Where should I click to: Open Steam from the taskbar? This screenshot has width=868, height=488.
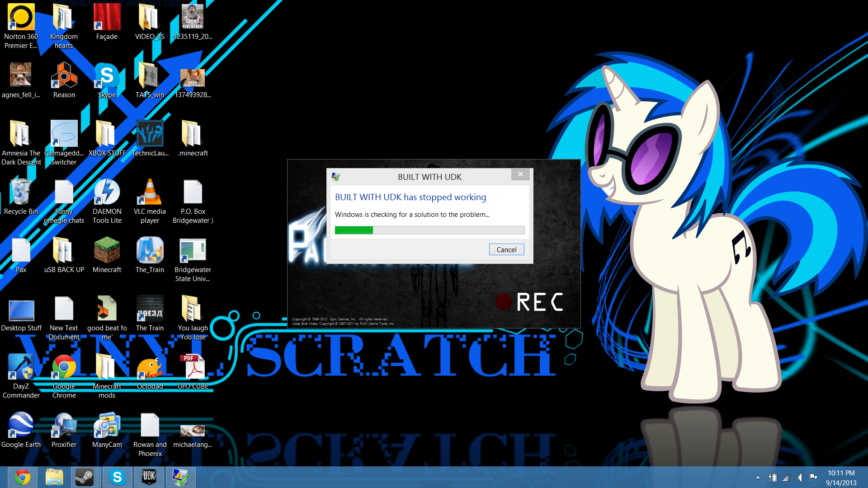pyautogui.click(x=84, y=477)
